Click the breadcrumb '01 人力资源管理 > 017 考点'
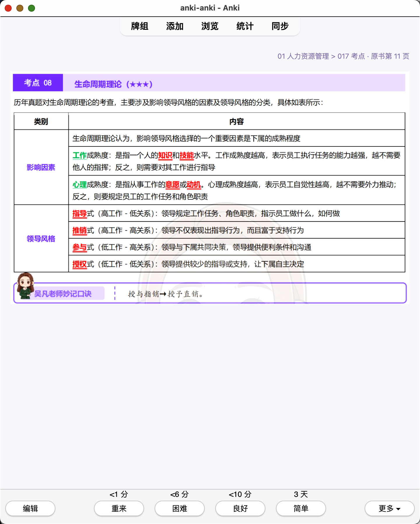 321,56
